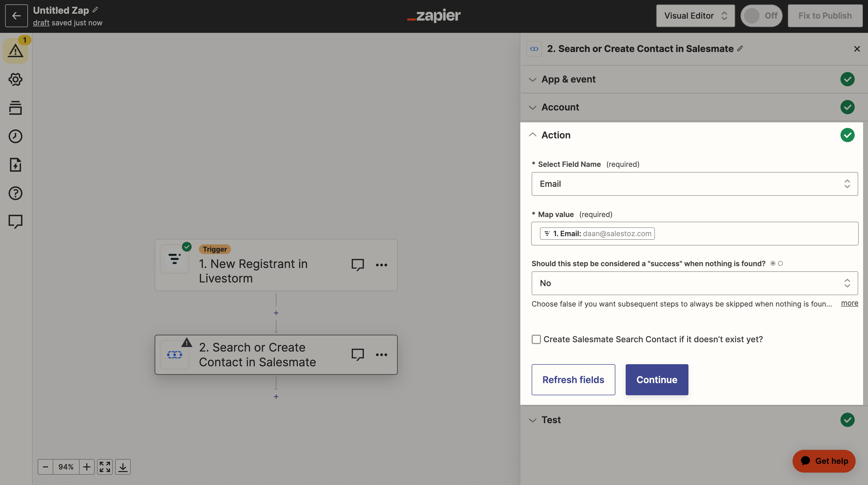
Task: Select the first success radio option
Action: coord(773,263)
